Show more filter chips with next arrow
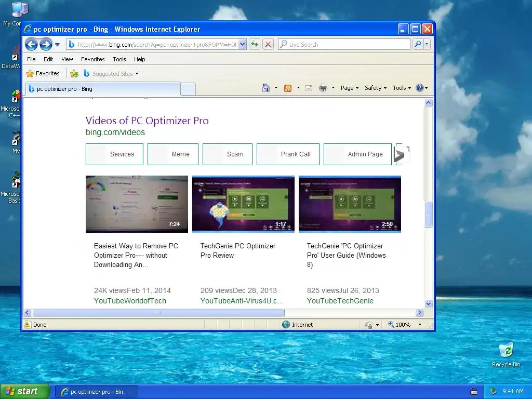 click(x=402, y=155)
